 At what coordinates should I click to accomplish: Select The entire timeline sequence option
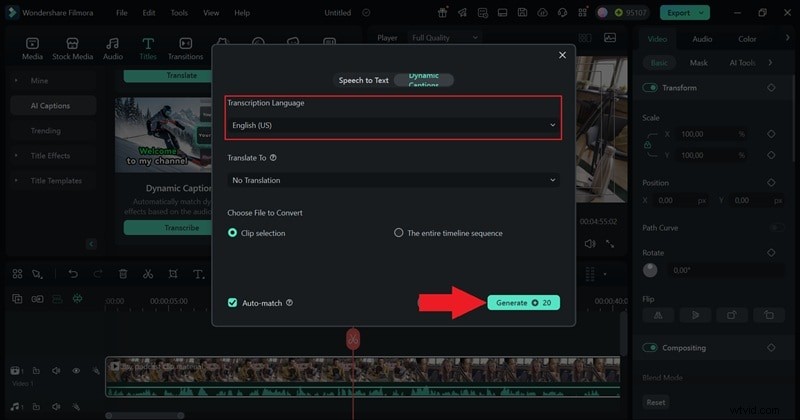pyautogui.click(x=398, y=233)
